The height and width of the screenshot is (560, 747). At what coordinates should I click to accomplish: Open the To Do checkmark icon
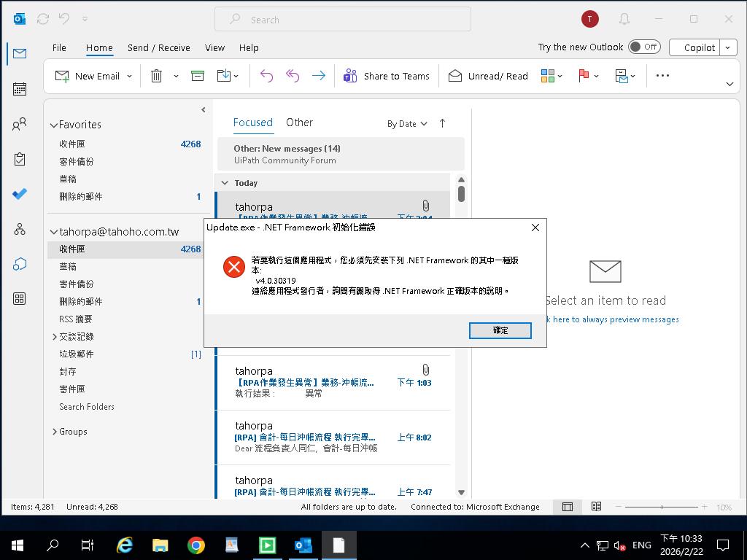(x=20, y=194)
